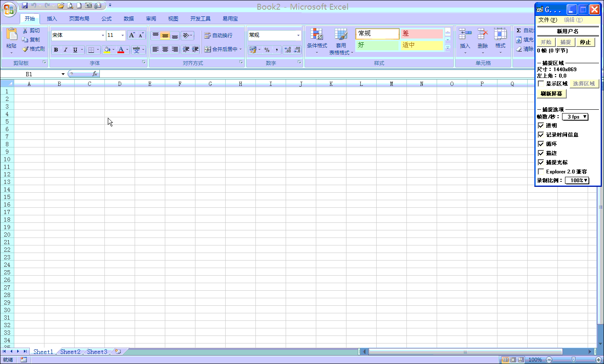The image size is (604, 364).
Task: Open 文件(F) menu in capture window
Action: pyautogui.click(x=548, y=20)
